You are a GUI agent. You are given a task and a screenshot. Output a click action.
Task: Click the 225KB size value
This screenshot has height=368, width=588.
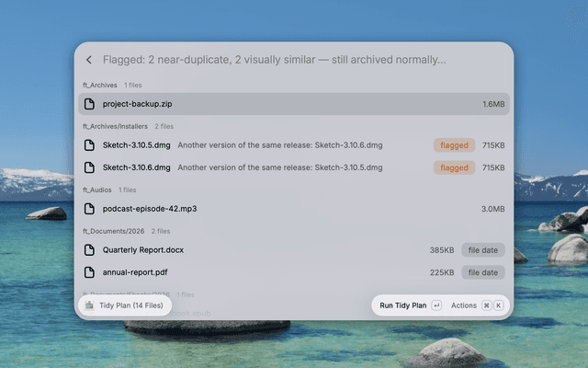pyautogui.click(x=442, y=272)
